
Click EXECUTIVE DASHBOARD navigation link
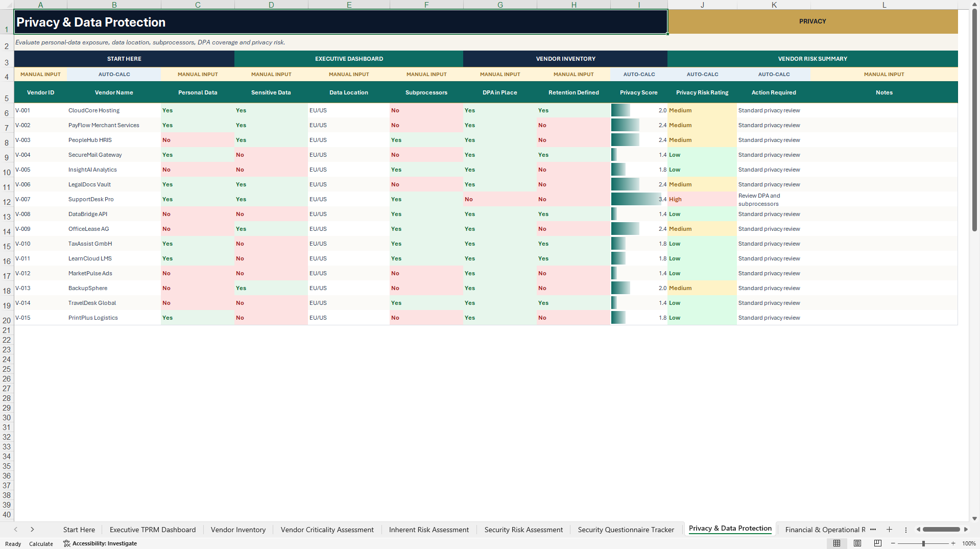(x=349, y=59)
